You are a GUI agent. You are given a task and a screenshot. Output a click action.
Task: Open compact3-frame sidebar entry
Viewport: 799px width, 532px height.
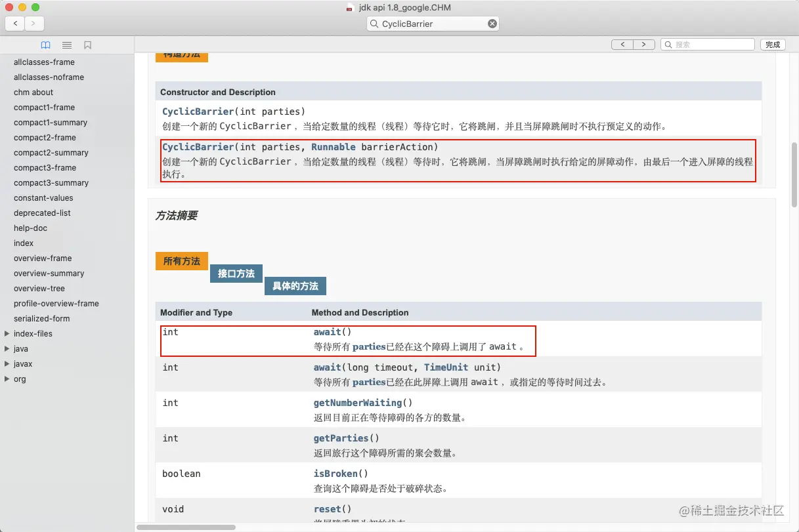coord(45,168)
